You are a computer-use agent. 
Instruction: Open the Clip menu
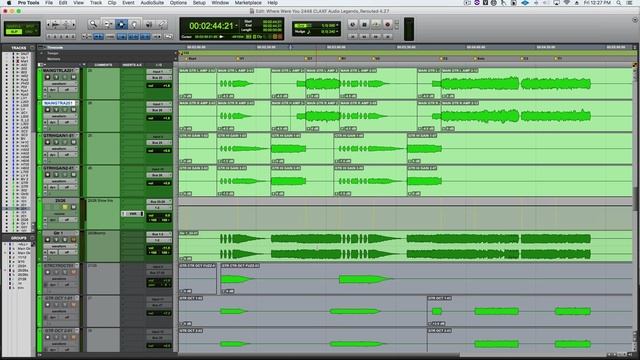(112, 3)
